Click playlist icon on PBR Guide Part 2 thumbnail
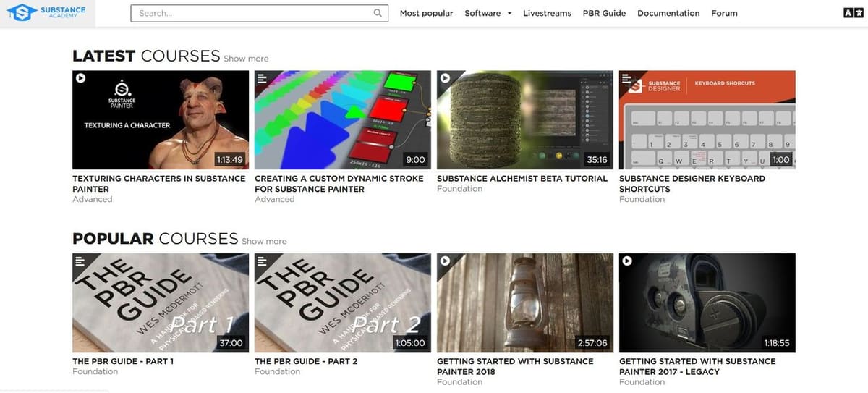 [x=263, y=261]
